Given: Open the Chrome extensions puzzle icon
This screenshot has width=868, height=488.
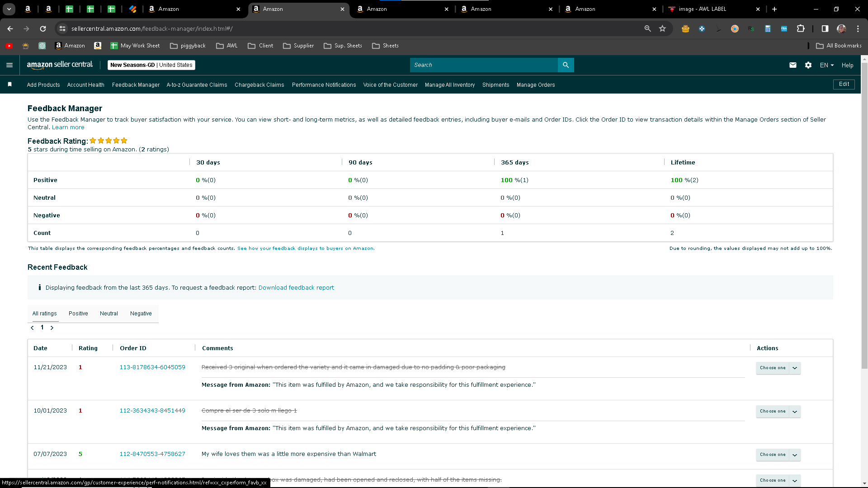Looking at the screenshot, I should coord(801,28).
